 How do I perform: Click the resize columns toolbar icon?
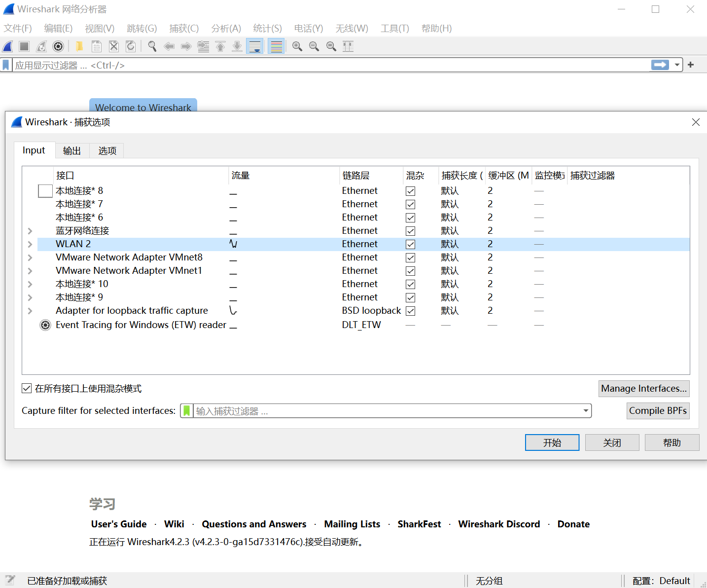[348, 46]
